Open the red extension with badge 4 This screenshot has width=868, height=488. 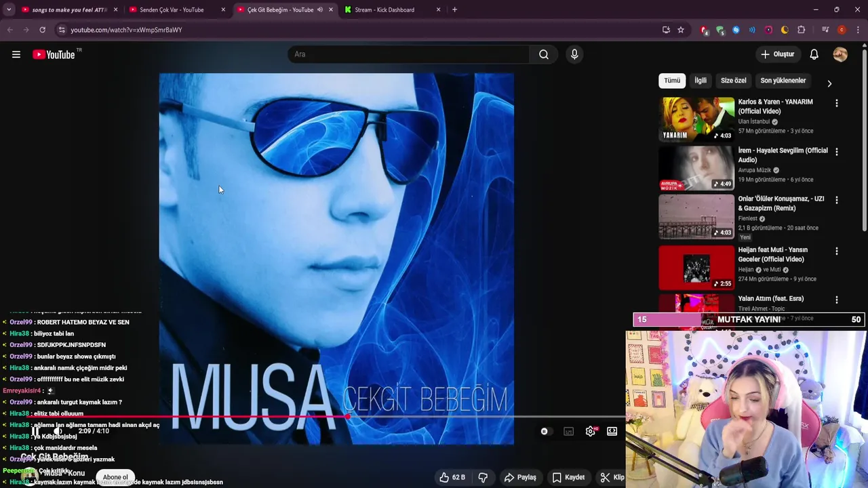point(704,30)
